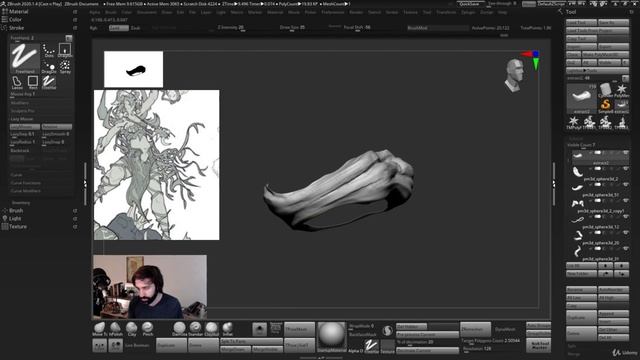Select the Clay brush
This screenshot has width=640, height=360.
coord(131,329)
